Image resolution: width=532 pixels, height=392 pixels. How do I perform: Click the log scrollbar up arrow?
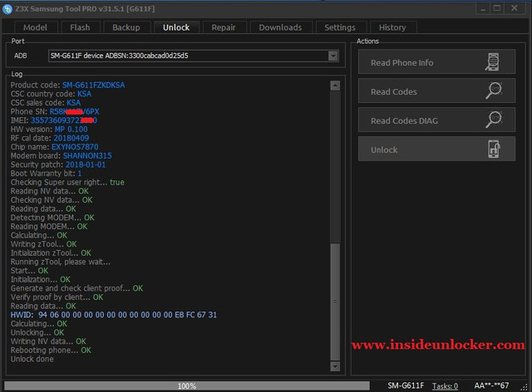[335, 86]
